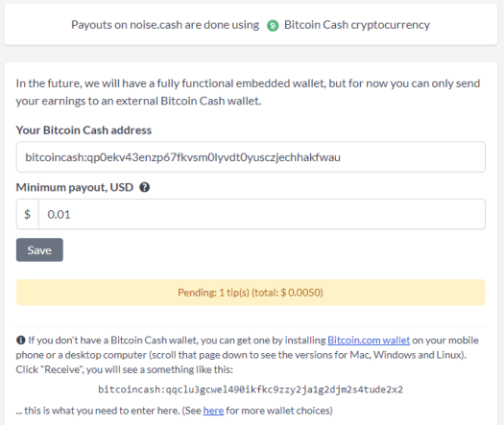
Task: Click the 'Click Receive' instruction text
Action: [125, 369]
